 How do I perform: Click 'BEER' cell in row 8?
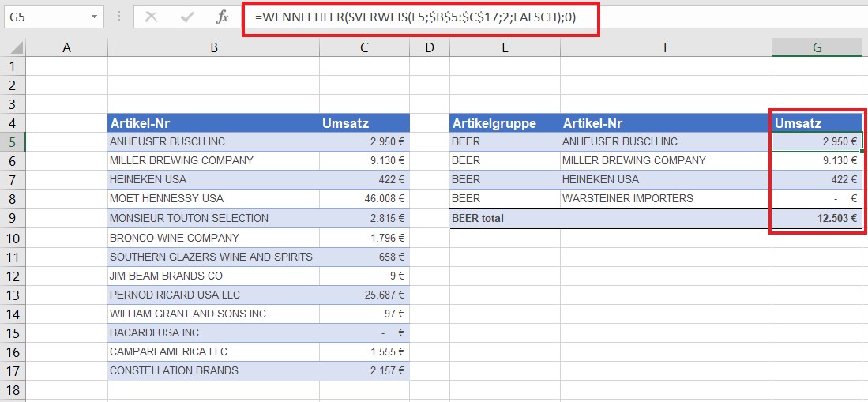click(x=505, y=198)
